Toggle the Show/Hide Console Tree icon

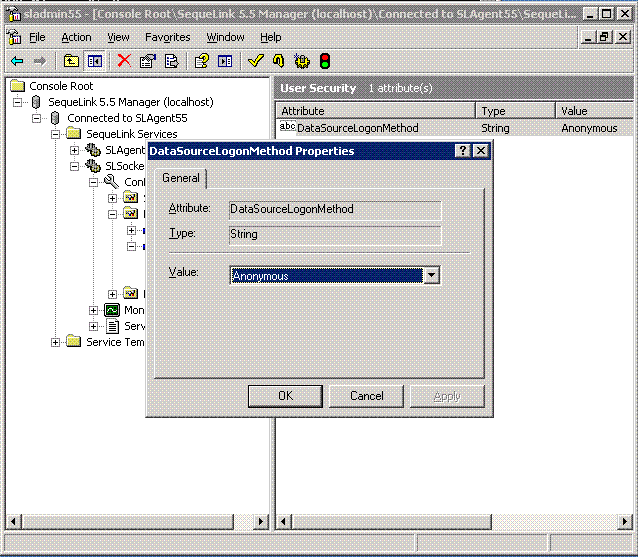[95, 61]
